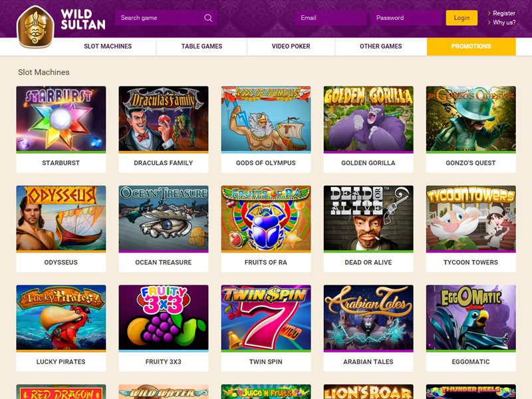Open the Dead or Alive game thumbnail
This screenshot has width=532, height=399.
click(368, 218)
